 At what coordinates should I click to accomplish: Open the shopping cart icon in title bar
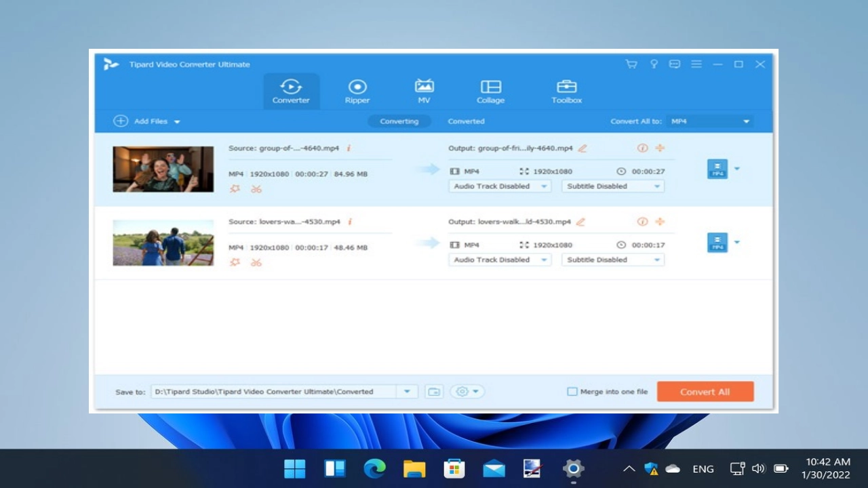pyautogui.click(x=631, y=64)
